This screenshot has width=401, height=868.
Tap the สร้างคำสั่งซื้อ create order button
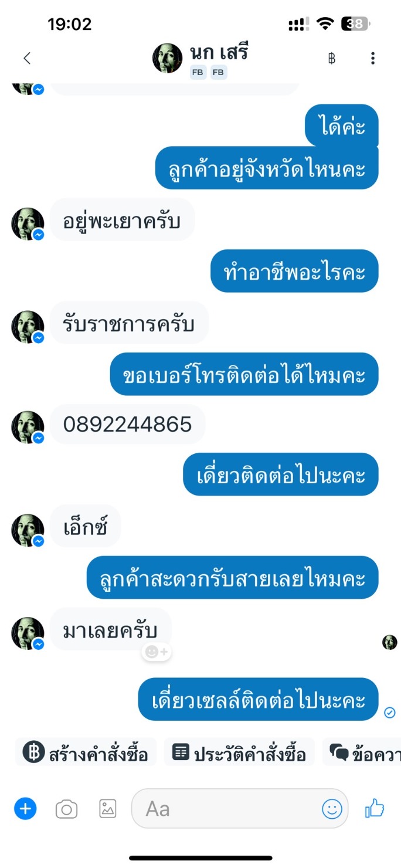(86, 752)
